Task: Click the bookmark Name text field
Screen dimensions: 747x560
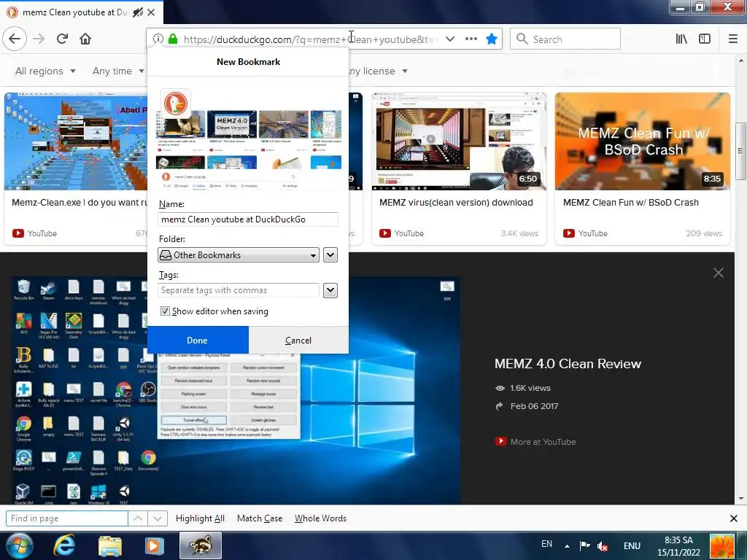Action: [x=248, y=219]
